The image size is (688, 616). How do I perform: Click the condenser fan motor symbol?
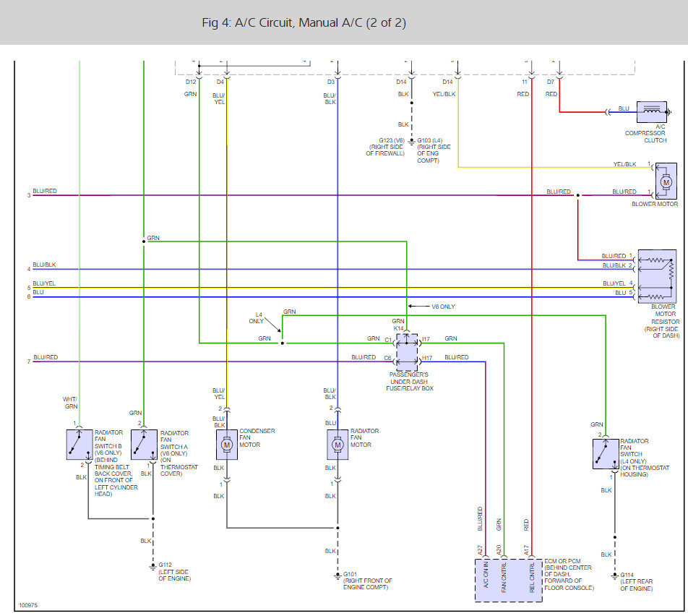click(x=227, y=445)
